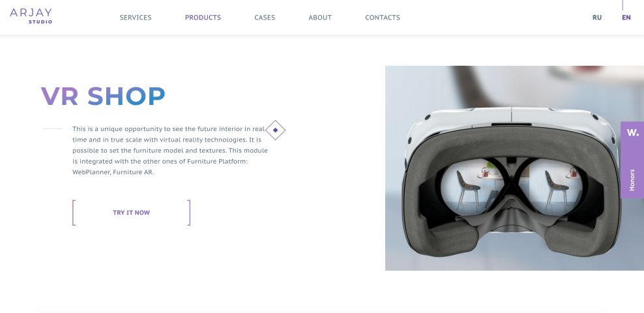The height and width of the screenshot is (313, 644).
Task: Click the VR Shop description paragraph
Action: [170, 151]
